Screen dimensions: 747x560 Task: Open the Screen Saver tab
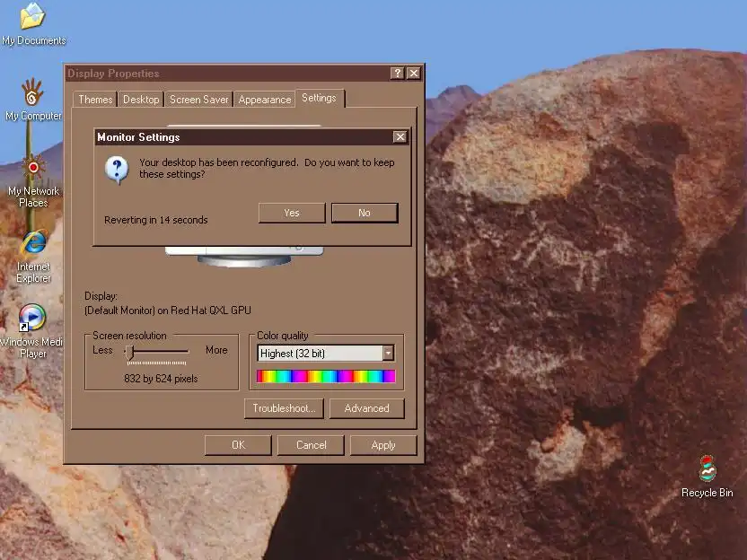tap(199, 100)
